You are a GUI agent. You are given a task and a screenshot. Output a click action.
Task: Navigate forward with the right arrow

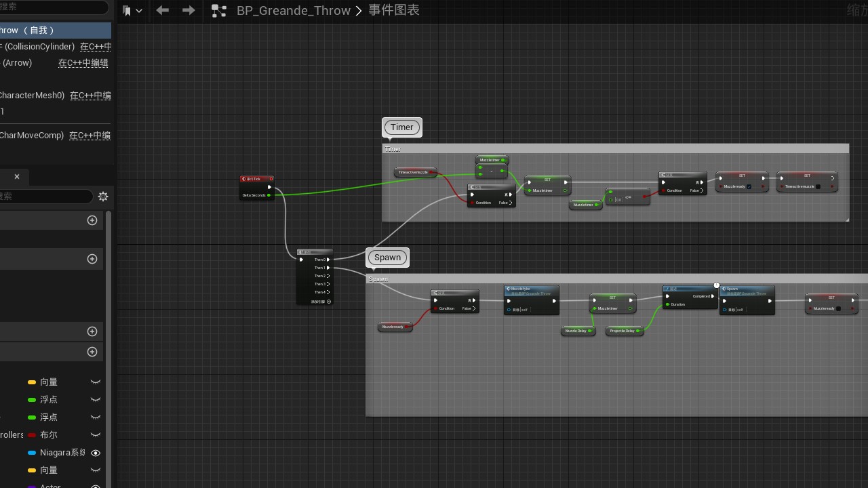[x=189, y=10]
